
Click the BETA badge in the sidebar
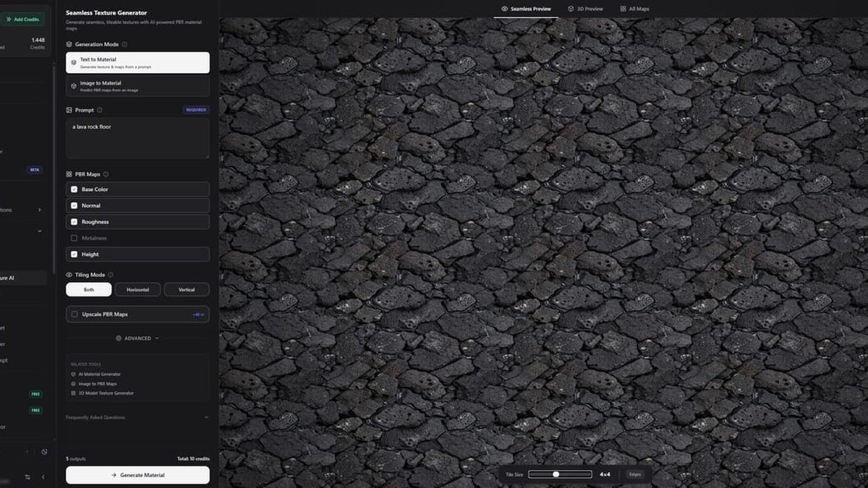point(35,170)
